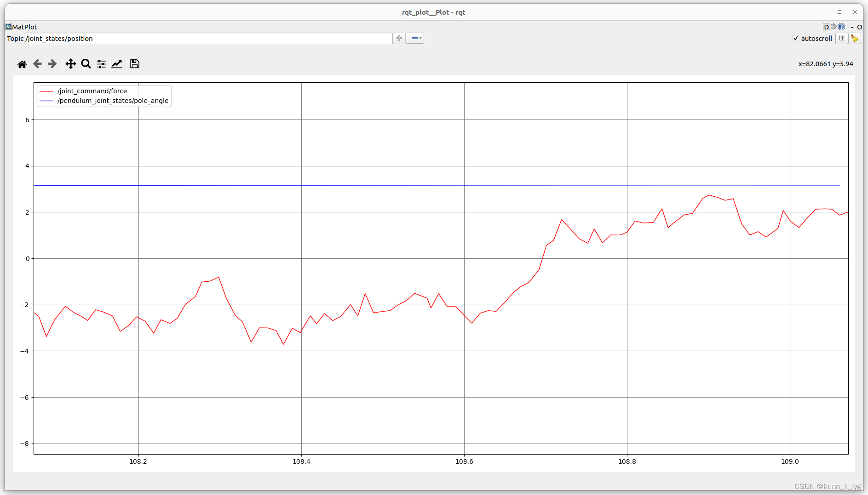Go back to previous plot view
This screenshot has width=868, height=495.
37,64
